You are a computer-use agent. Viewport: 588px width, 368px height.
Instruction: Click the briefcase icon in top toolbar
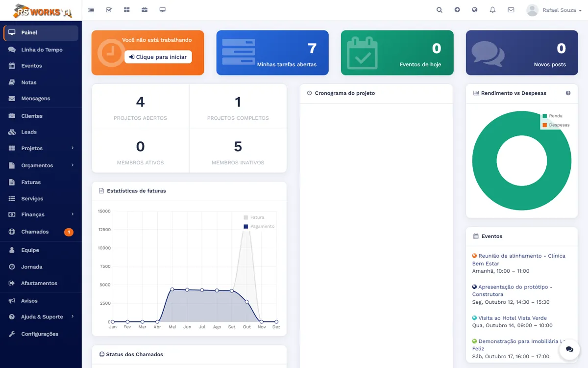(x=145, y=10)
